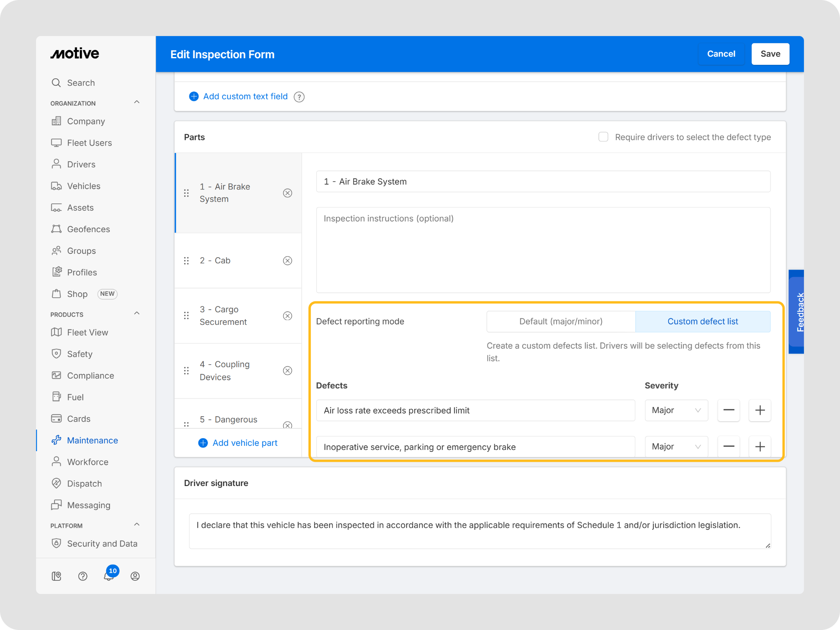This screenshot has width=840, height=630.
Task: Open user profile icon at sidebar bottom
Action: [x=135, y=576]
